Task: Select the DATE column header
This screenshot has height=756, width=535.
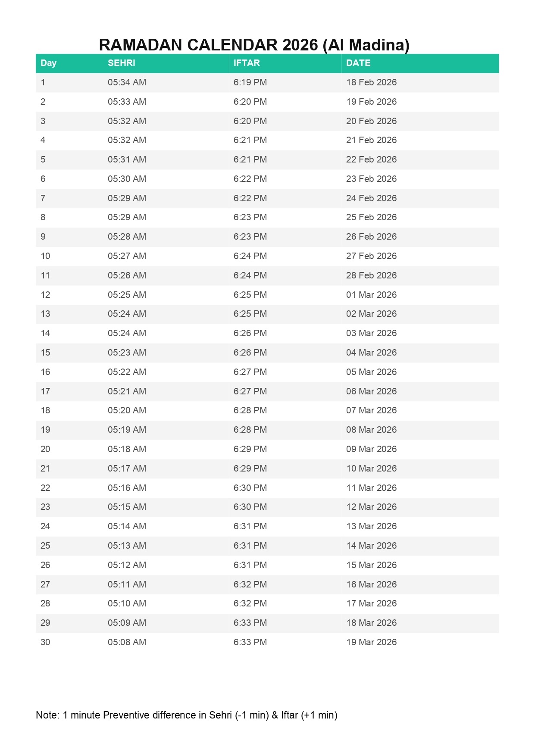Action: [x=358, y=63]
